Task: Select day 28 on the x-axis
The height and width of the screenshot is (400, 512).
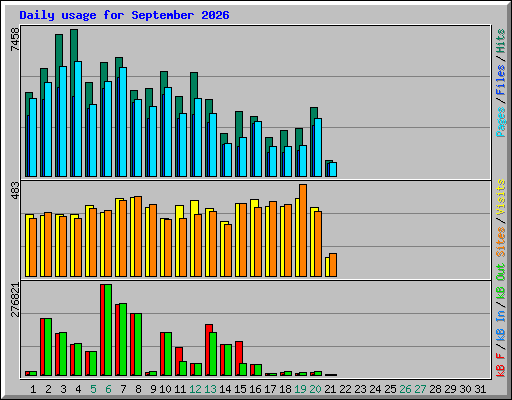Action: [x=435, y=389]
